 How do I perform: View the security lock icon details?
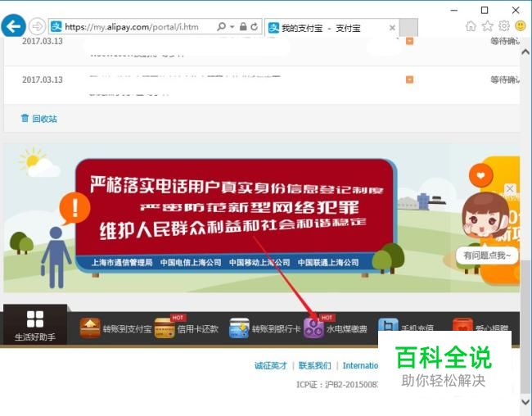point(243,26)
